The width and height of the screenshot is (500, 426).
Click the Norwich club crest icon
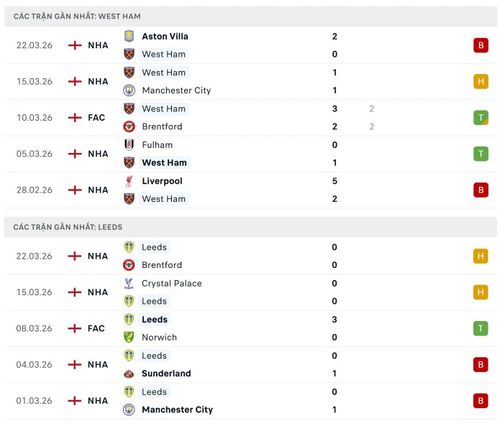click(x=129, y=337)
